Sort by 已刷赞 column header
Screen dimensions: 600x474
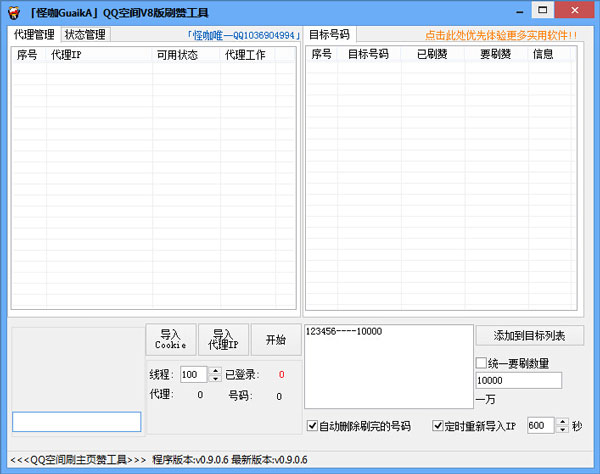coord(433,54)
